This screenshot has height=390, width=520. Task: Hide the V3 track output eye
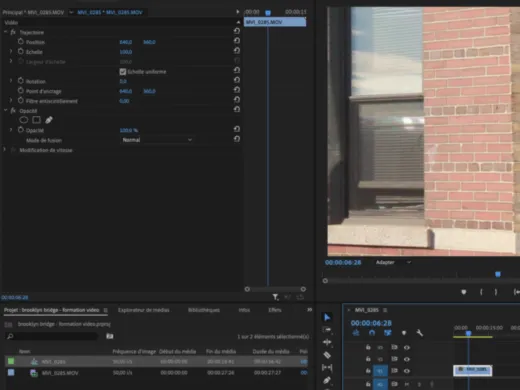pyautogui.click(x=407, y=347)
